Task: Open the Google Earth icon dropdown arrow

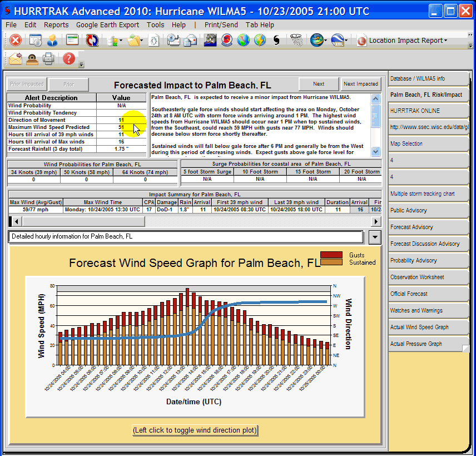Action: tap(325, 41)
